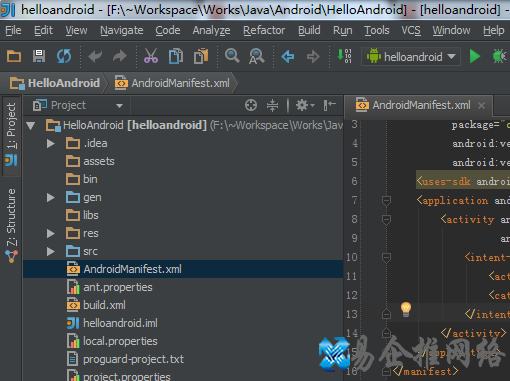Expand the src folder in tree

click(51, 251)
